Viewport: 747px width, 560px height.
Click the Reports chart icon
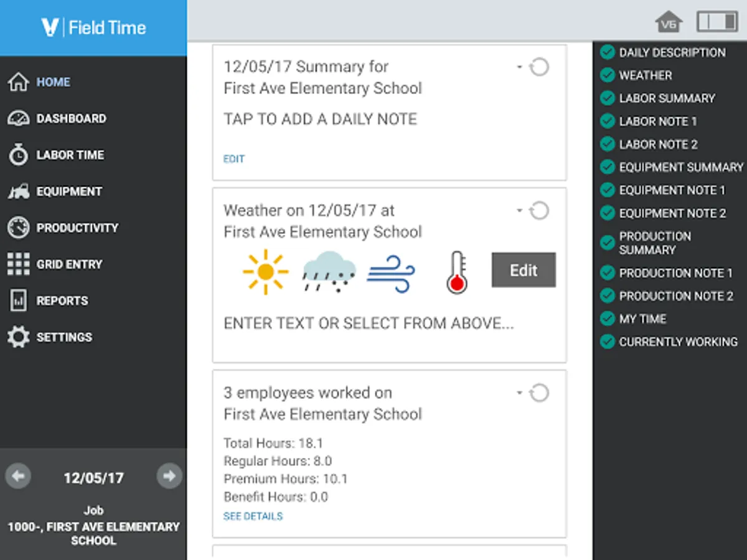click(18, 301)
